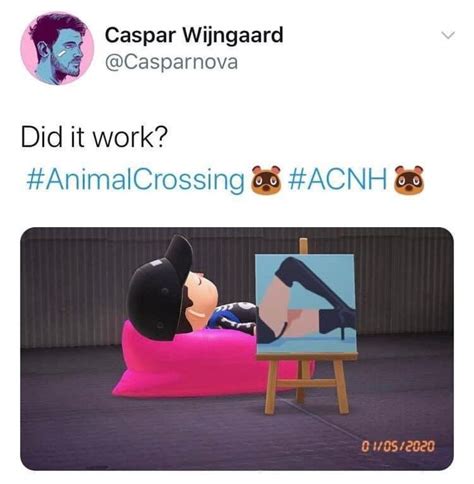This screenshot has height=484, width=474.
Task: Open the #AnimalCrossing hashtag
Action: (x=135, y=180)
